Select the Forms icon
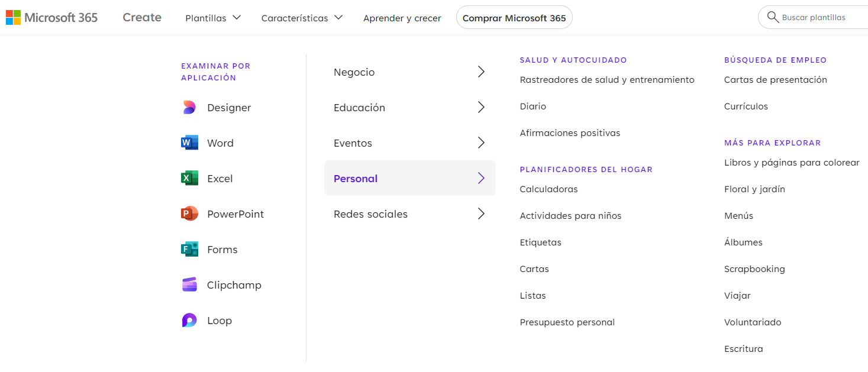The image size is (868, 372). (189, 250)
